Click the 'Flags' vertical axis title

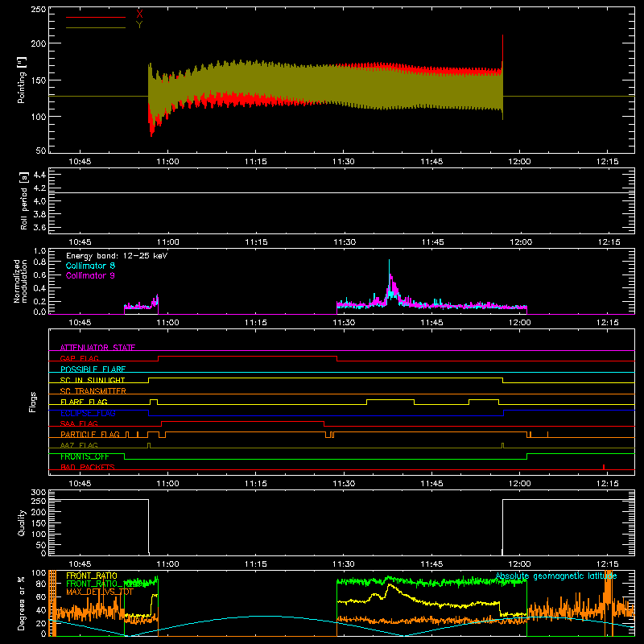click(32, 402)
